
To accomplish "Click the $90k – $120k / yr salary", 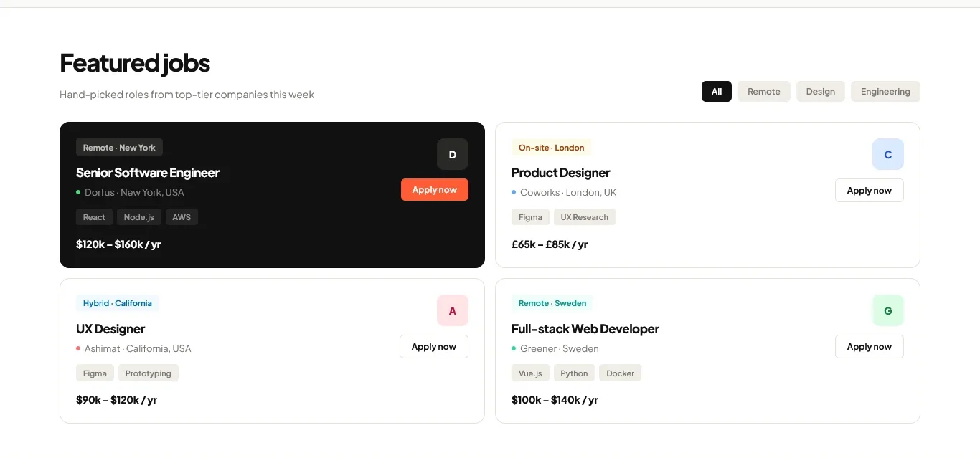I will [116, 400].
